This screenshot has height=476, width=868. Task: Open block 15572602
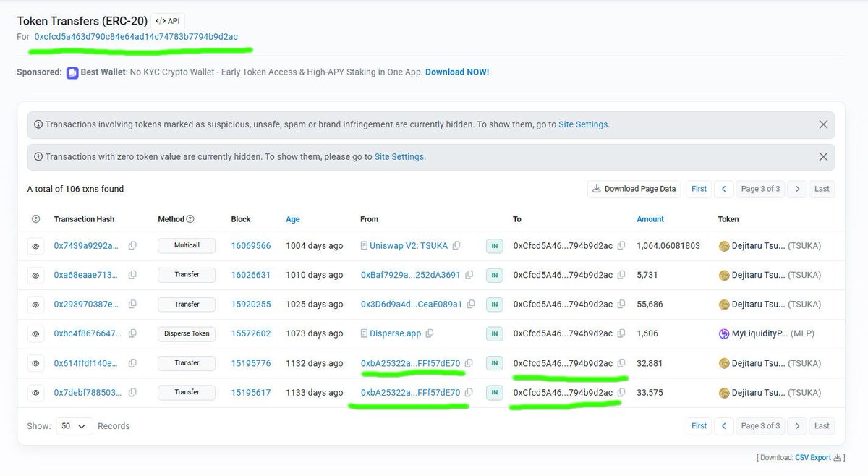pyautogui.click(x=251, y=333)
